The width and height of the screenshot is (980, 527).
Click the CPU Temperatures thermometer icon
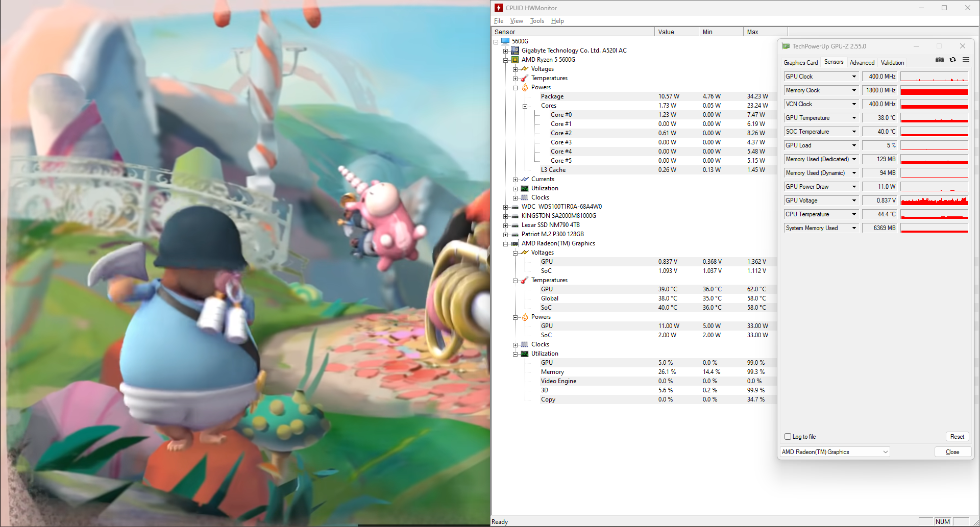point(525,78)
